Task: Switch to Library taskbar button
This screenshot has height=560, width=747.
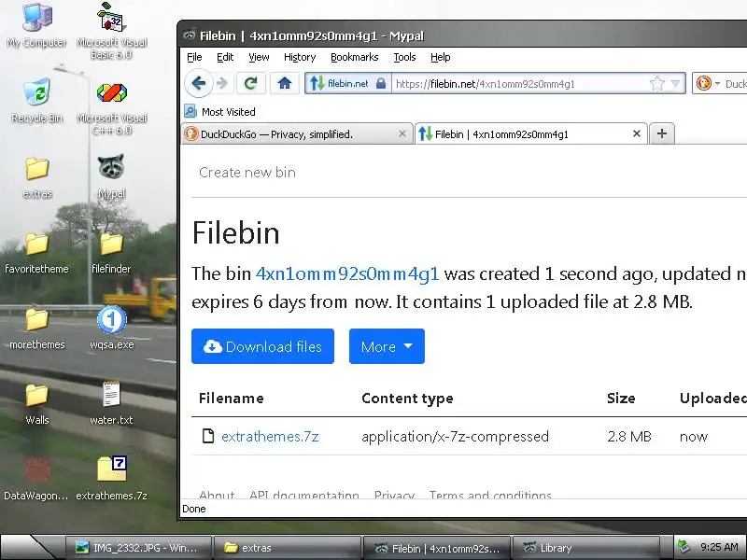Action: point(585,548)
